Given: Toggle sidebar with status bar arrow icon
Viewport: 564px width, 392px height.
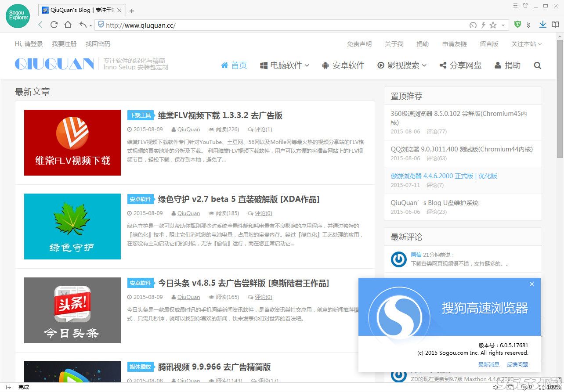Looking at the screenshot, I should click(x=8, y=387).
